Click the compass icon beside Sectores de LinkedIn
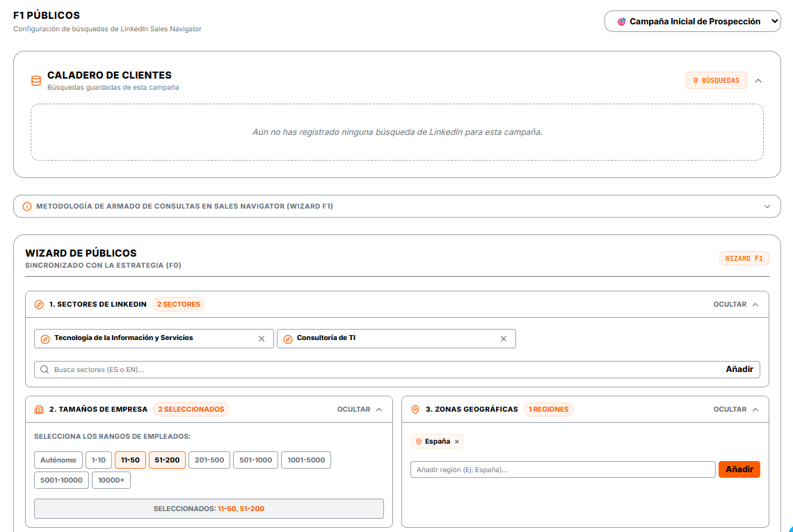Viewport: 793px width, 532px height. [39, 305]
